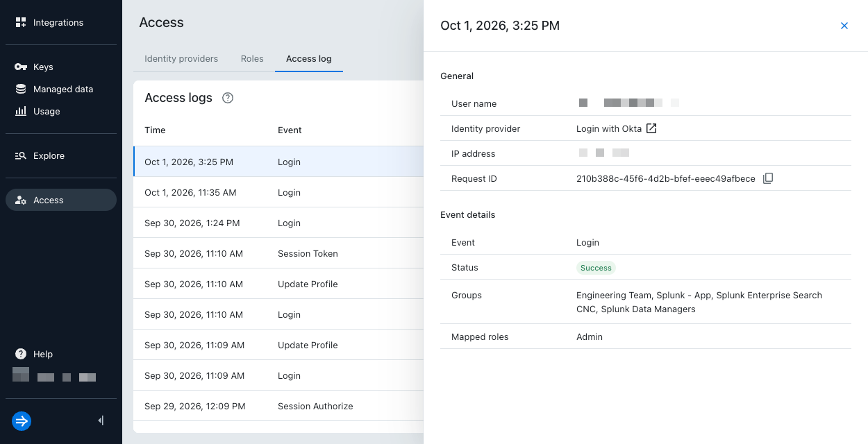
Task: Click the Keys key icon
Action: click(21, 67)
